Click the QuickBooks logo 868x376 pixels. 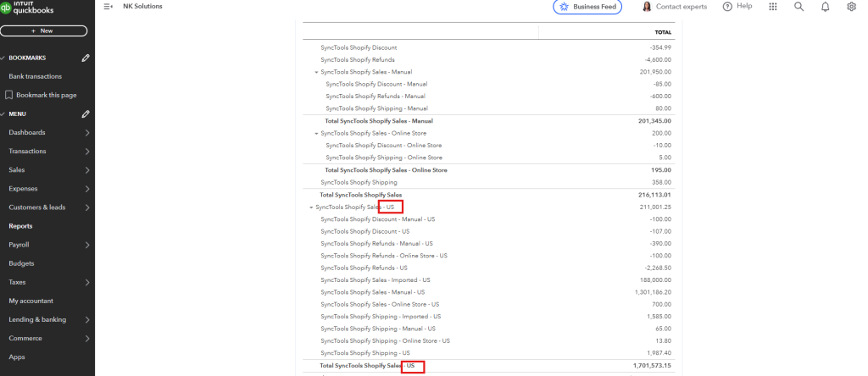point(26,7)
